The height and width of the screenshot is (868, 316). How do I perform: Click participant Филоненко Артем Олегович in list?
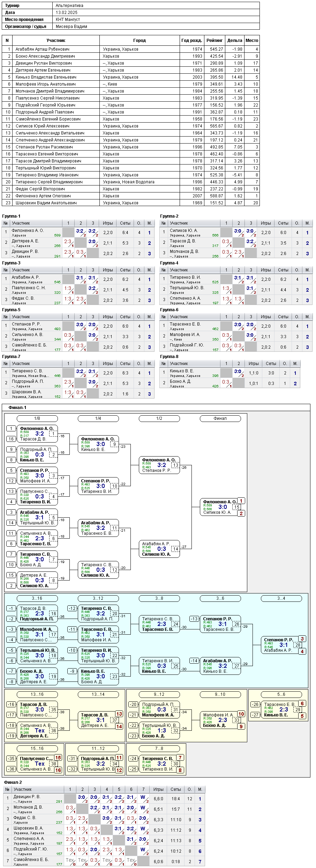43,196
